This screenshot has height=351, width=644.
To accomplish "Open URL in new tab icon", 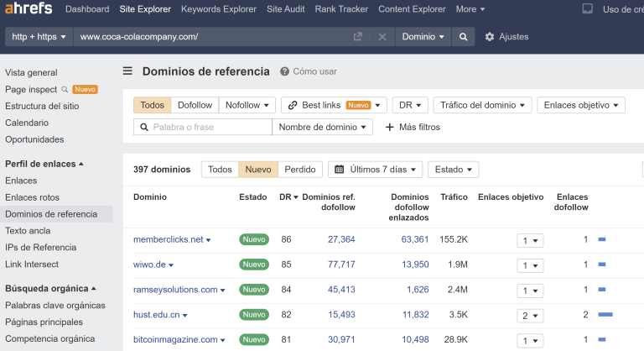I will [x=358, y=37].
